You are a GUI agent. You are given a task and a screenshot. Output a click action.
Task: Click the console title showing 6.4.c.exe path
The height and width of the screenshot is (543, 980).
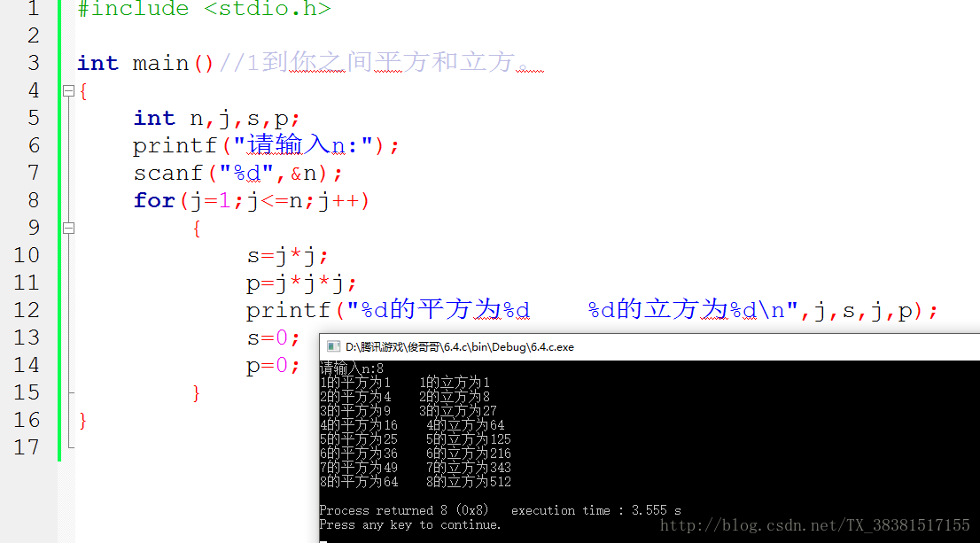pos(459,347)
